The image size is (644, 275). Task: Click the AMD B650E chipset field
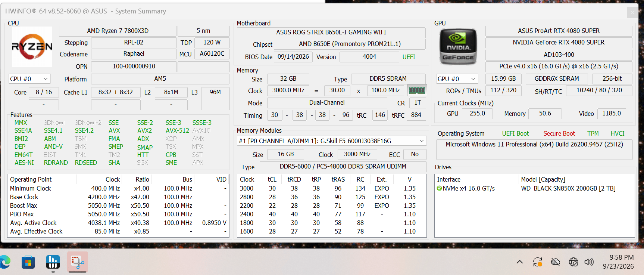pos(350,44)
